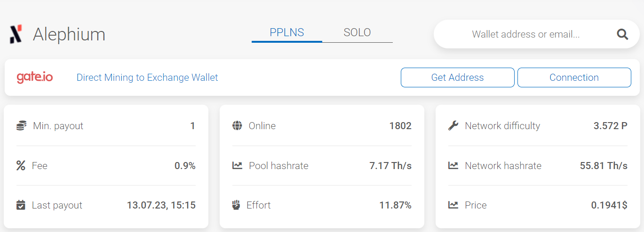Click the globe icon beside Online
The height and width of the screenshot is (232, 644).
pyautogui.click(x=237, y=126)
